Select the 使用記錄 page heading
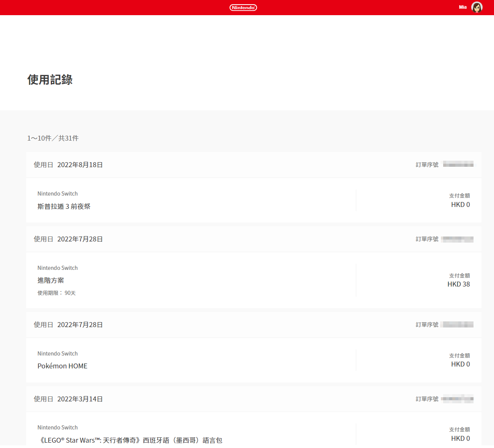Viewport: 494px width, 448px height. 50,80
